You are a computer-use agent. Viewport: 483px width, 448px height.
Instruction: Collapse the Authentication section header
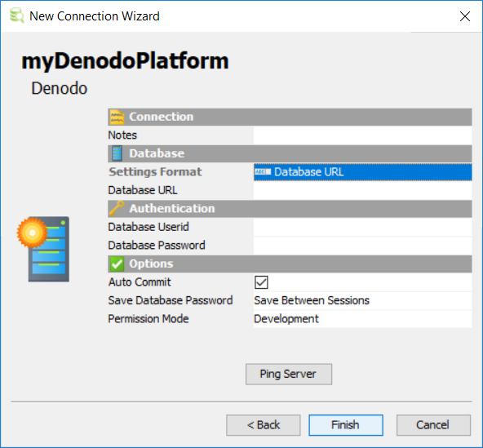(x=290, y=209)
